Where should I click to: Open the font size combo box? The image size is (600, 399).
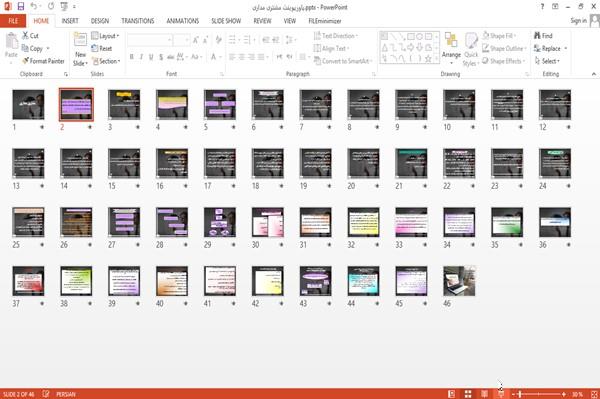coord(181,39)
